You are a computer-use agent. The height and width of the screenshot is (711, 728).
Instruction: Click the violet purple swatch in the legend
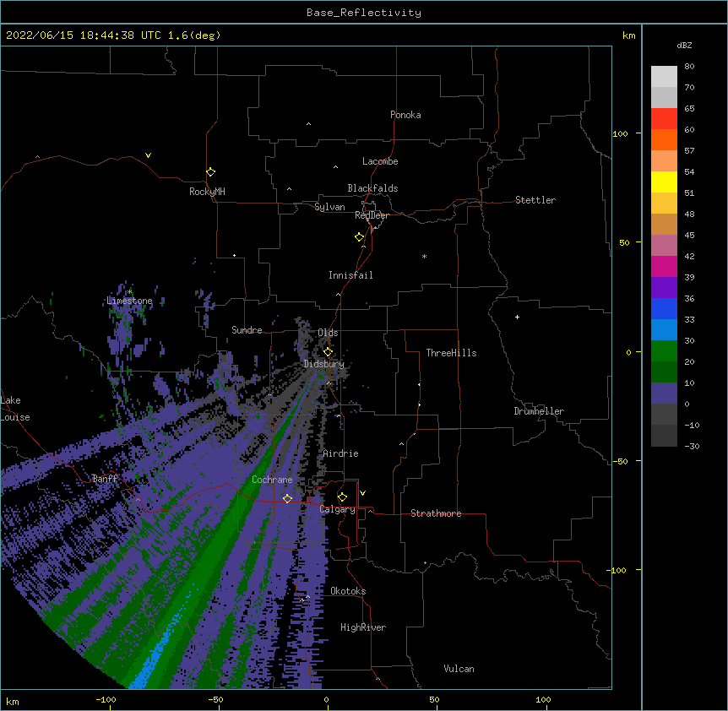pos(664,288)
